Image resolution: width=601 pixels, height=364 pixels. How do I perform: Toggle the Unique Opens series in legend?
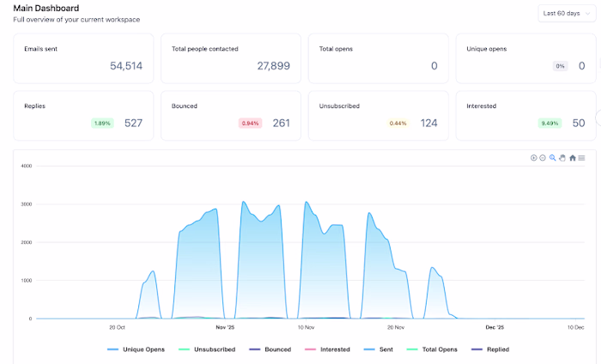(x=136, y=349)
